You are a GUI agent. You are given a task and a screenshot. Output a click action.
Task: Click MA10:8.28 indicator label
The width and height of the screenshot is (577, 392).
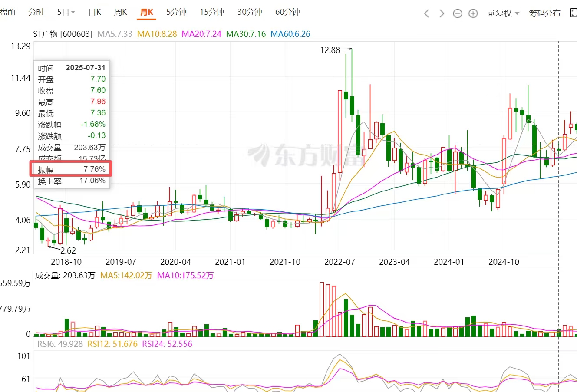[157, 34]
